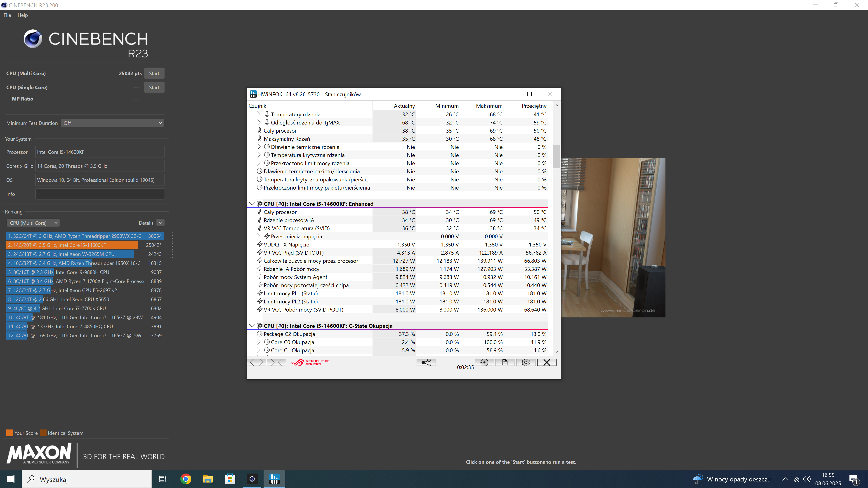
Task: Open CPU (Multi Core) ranking dropdown
Action: tap(33, 223)
